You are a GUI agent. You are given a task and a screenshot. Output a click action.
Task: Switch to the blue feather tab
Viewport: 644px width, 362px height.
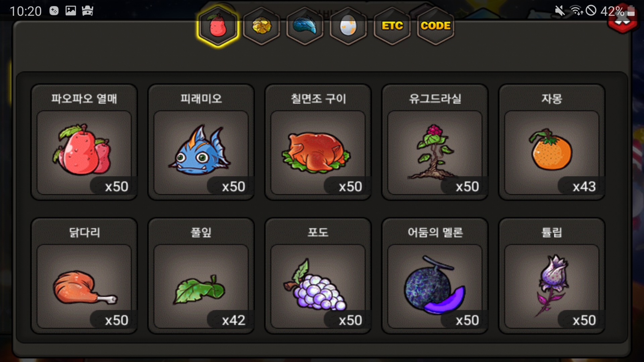point(305,26)
